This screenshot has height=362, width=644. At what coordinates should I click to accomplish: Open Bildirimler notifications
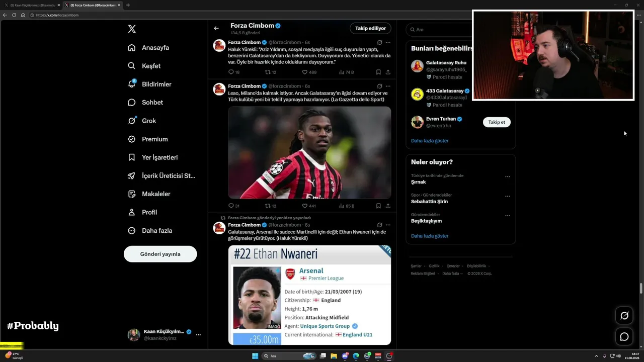pyautogui.click(x=149, y=84)
